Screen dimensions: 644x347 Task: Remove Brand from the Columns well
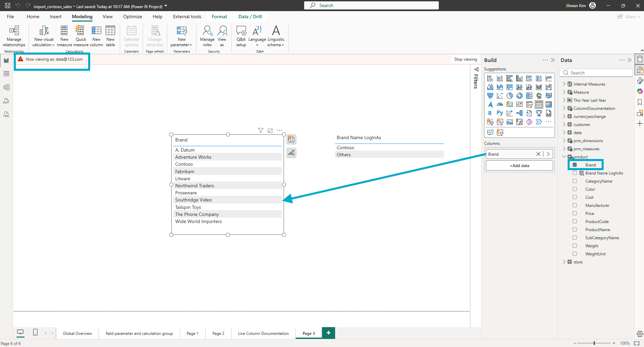[538, 154]
